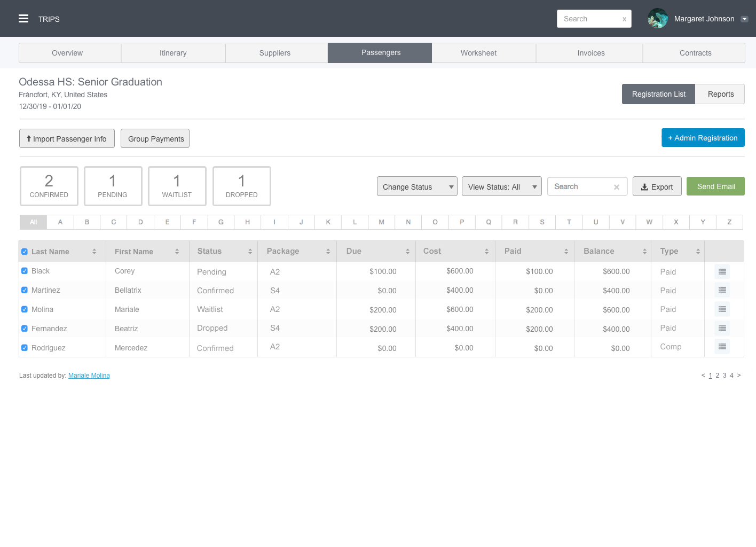Open Mariale Molina profile link
The image size is (756, 547).
point(89,376)
